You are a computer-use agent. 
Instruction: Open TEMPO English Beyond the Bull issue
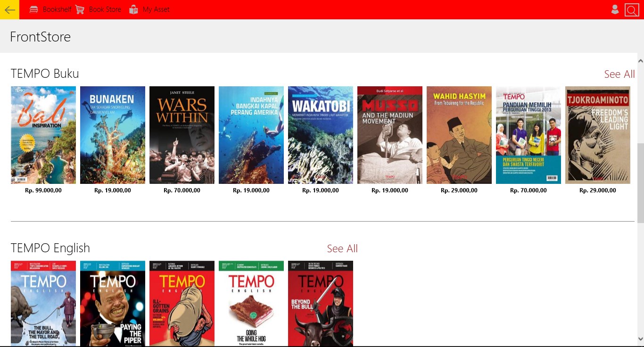[321, 303]
